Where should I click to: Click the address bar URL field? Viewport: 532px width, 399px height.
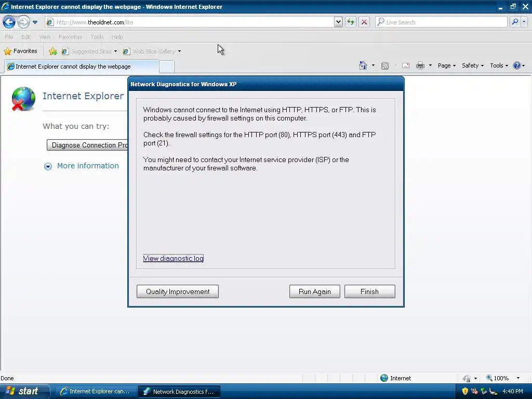pyautogui.click(x=189, y=22)
